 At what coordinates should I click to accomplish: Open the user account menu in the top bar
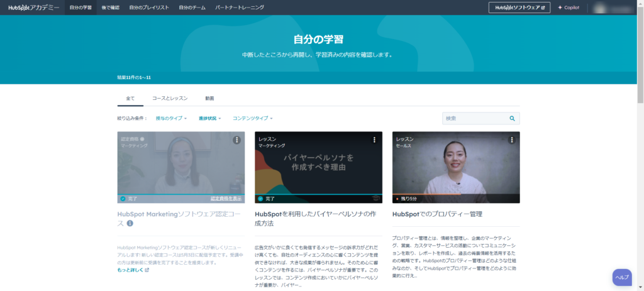tap(615, 8)
